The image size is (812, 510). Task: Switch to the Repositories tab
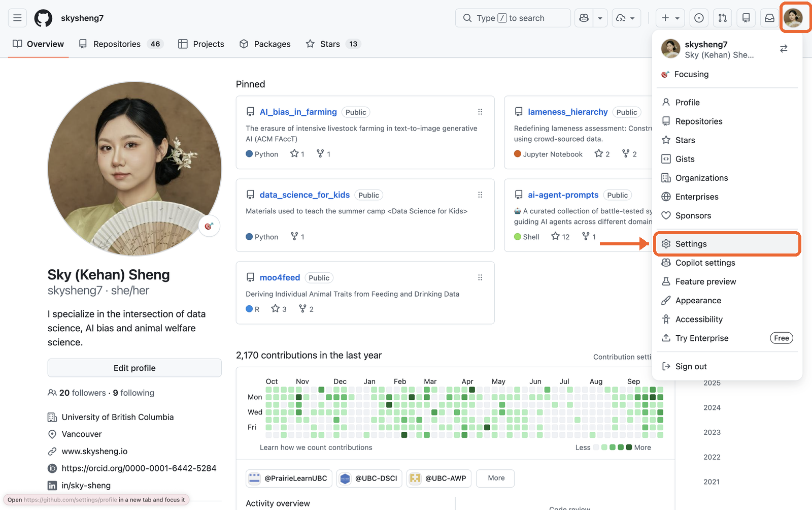click(x=120, y=44)
